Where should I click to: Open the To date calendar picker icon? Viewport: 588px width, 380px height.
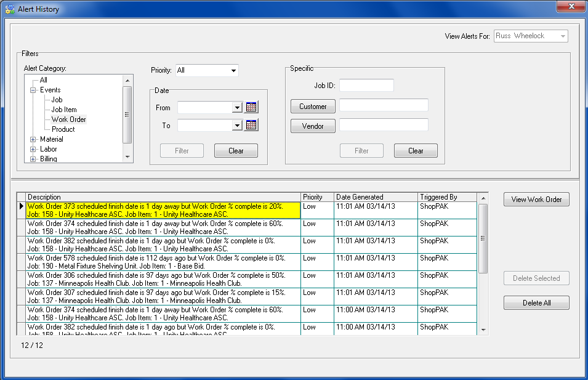pos(251,126)
